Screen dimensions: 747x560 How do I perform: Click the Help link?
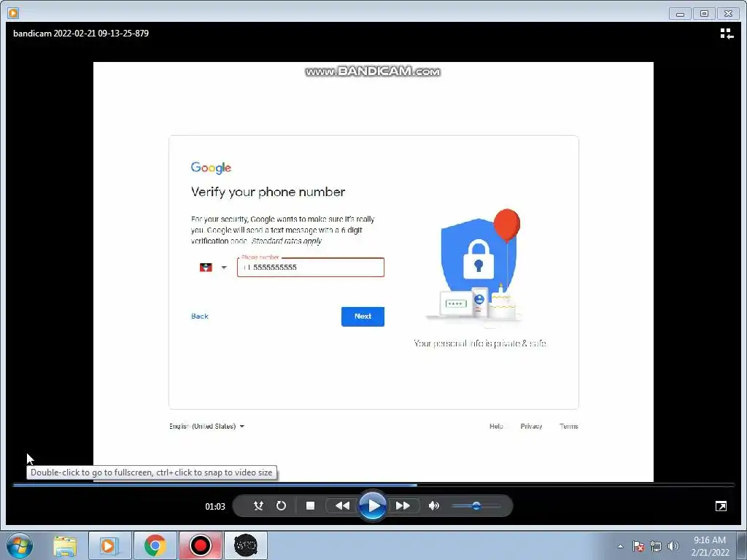point(496,426)
